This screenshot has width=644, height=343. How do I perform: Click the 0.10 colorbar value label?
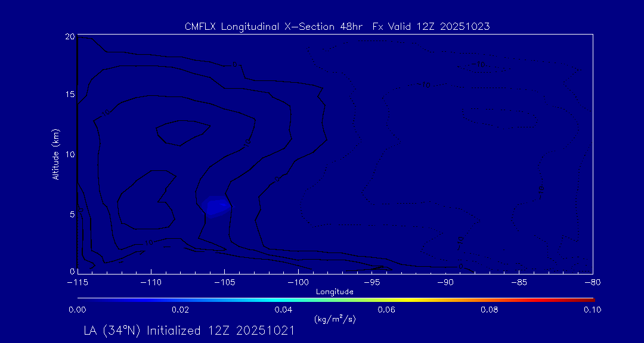[592, 310]
